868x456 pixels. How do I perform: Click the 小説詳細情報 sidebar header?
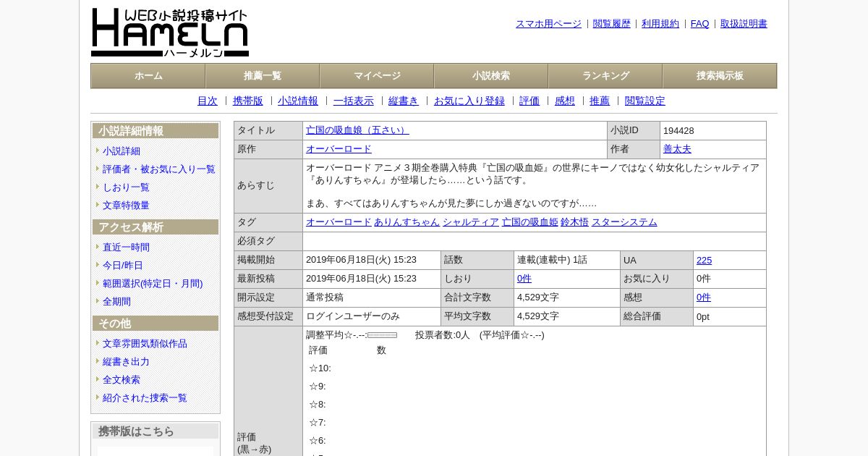pyautogui.click(x=156, y=131)
